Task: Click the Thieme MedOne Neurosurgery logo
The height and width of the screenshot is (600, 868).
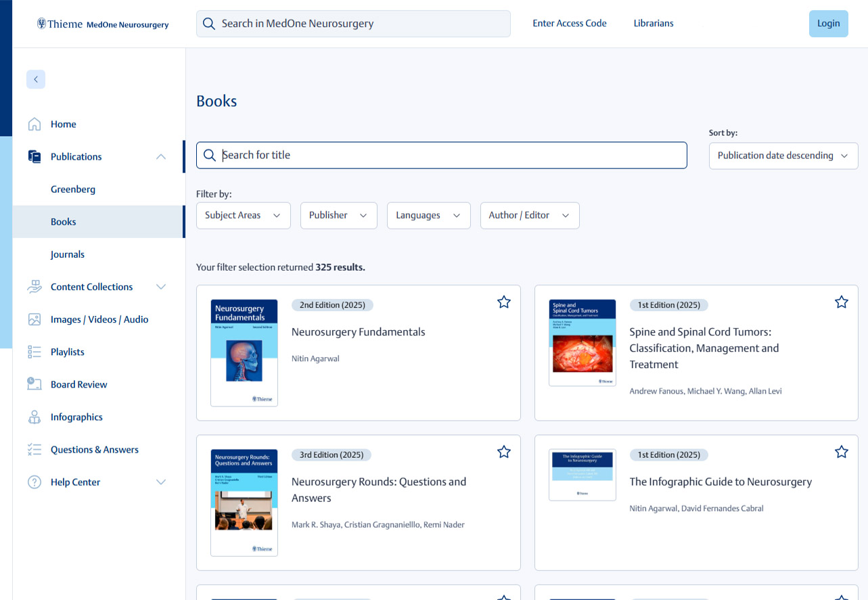Action: click(x=103, y=23)
